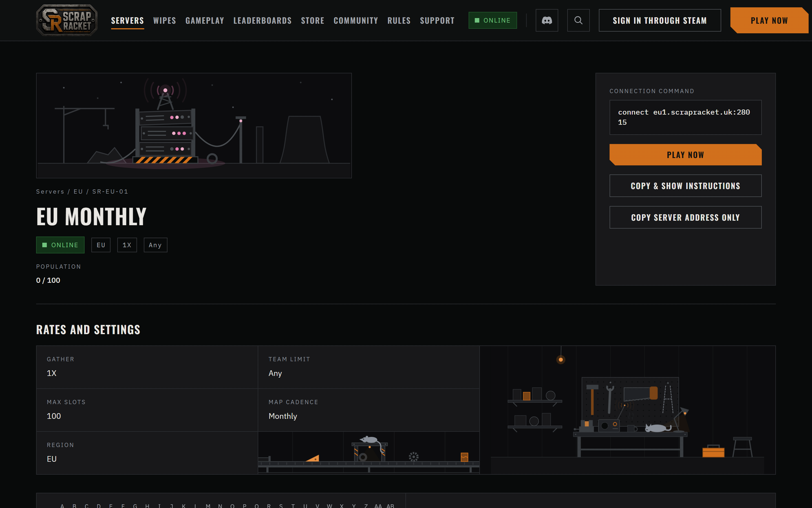This screenshot has height=508, width=812.
Task: Click the EU region tag
Action: pos(101,245)
